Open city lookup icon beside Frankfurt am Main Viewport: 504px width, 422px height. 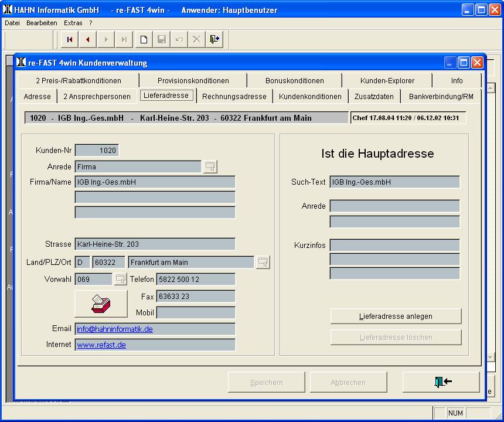(263, 262)
